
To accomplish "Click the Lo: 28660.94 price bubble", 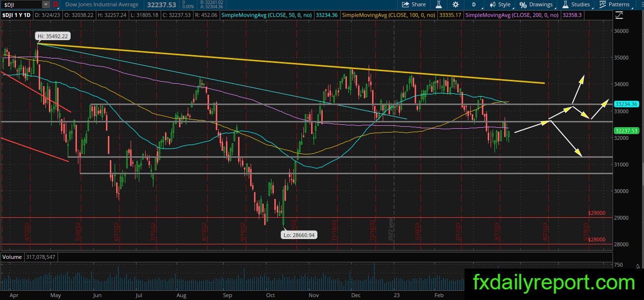I will click(x=299, y=235).
